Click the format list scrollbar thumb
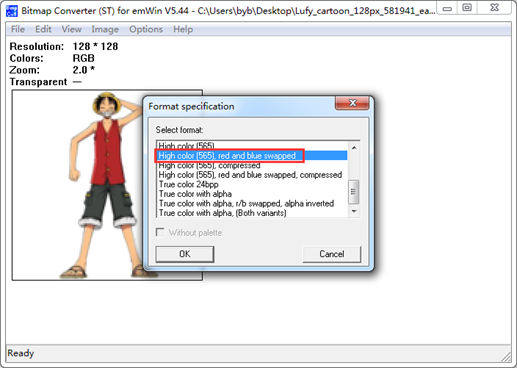 354,192
